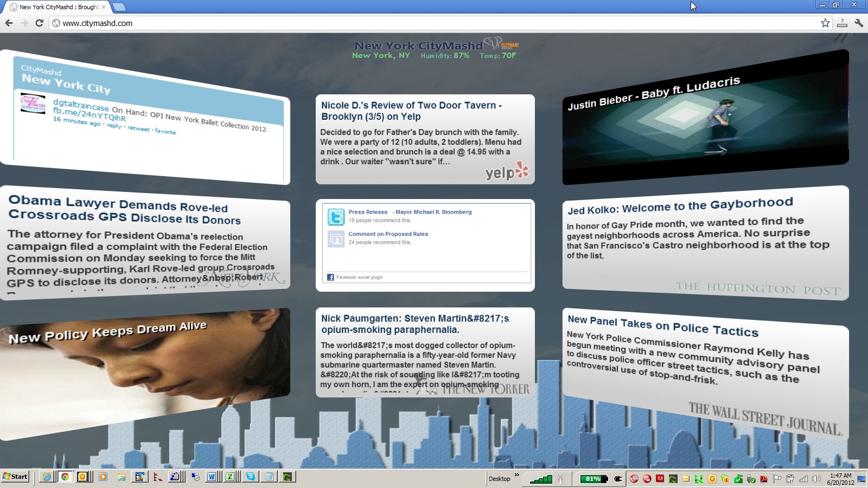Open Jed Kolko: Welcome to the Gayborhood article

click(x=680, y=206)
